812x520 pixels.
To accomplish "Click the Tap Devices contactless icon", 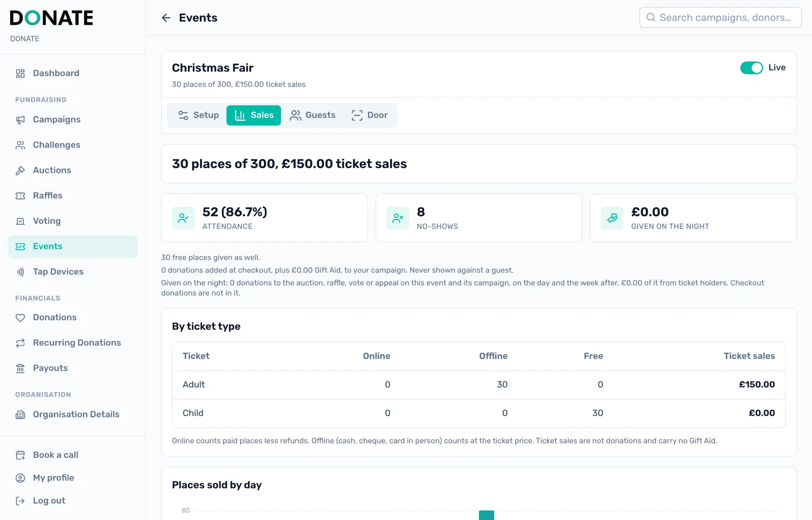I will click(20, 272).
